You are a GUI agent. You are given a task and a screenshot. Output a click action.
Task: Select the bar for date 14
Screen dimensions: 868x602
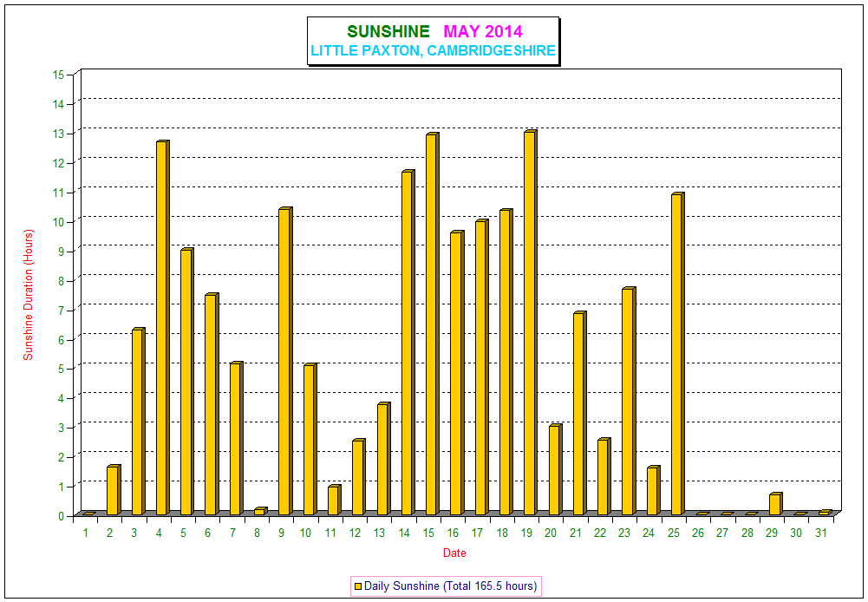point(408,343)
